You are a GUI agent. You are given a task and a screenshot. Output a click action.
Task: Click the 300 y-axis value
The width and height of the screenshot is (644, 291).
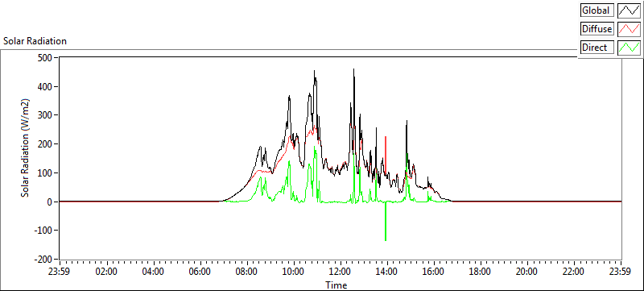pos(44,115)
